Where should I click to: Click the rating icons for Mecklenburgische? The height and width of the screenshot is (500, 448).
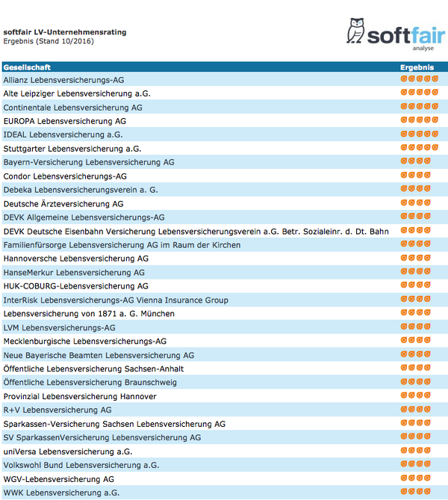click(415, 340)
